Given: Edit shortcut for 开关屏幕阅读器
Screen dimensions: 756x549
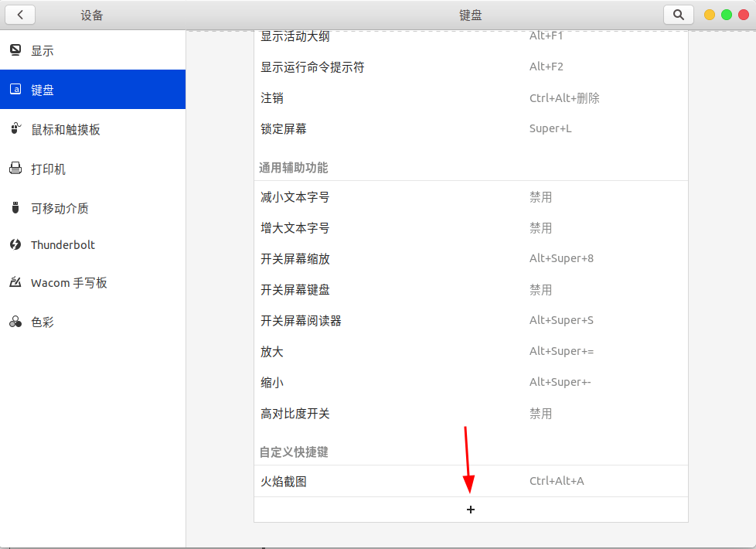Looking at the screenshot, I should (471, 320).
